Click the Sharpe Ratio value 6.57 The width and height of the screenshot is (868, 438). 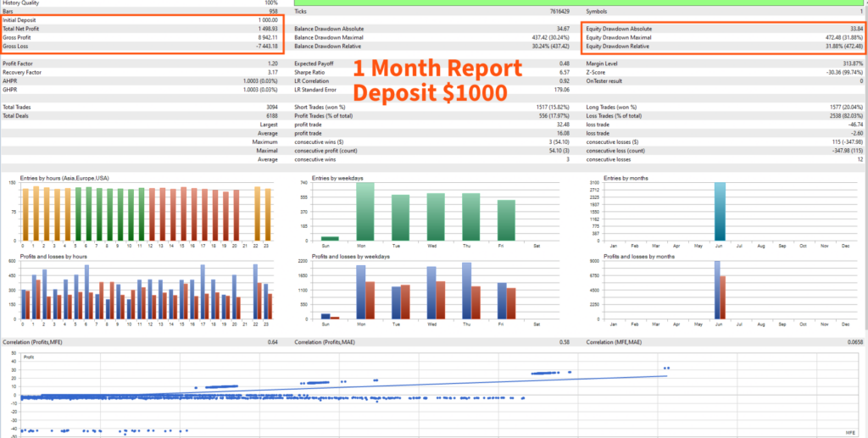pyautogui.click(x=565, y=73)
